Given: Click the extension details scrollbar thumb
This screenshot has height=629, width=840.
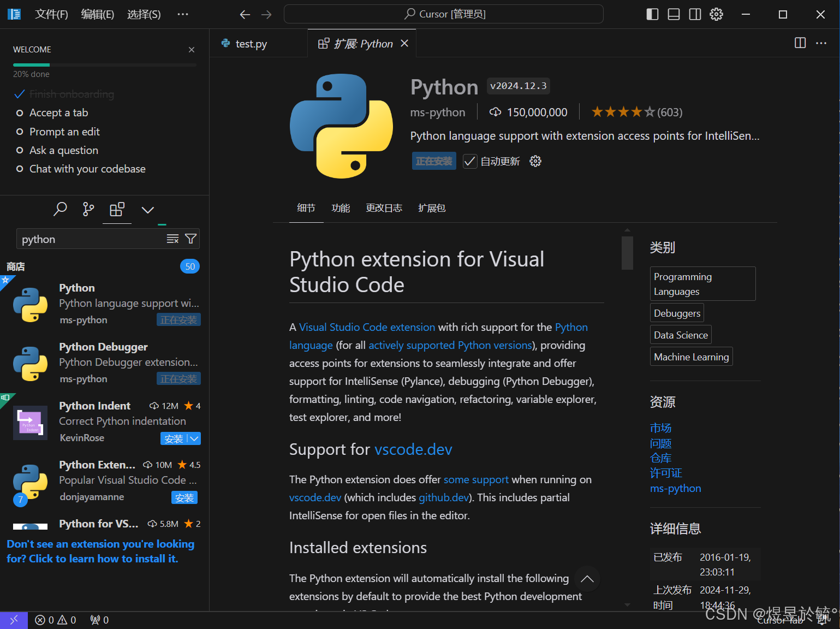Looking at the screenshot, I should pyautogui.click(x=627, y=253).
